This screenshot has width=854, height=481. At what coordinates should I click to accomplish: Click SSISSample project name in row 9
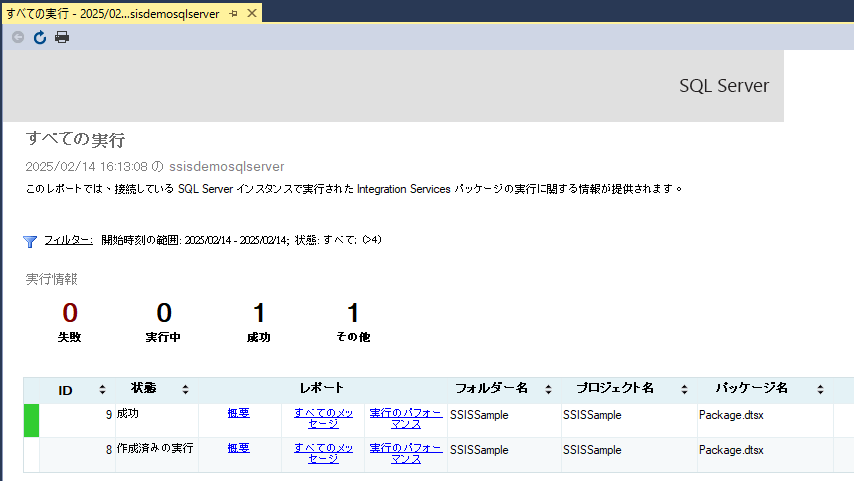[x=592, y=415]
